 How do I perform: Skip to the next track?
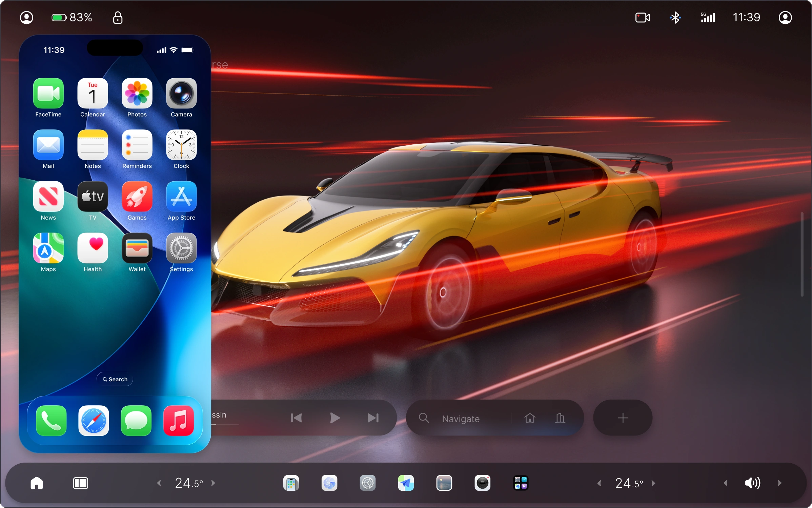373,418
